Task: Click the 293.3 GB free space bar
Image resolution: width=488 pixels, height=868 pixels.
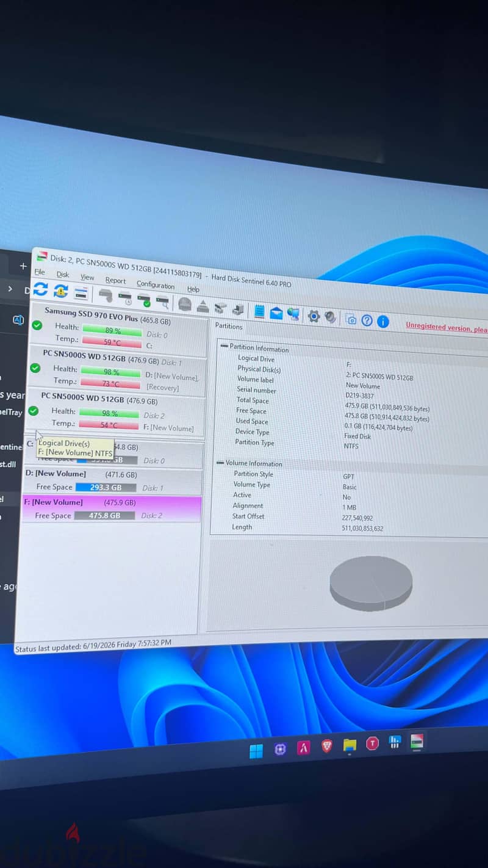Action: pos(106,488)
